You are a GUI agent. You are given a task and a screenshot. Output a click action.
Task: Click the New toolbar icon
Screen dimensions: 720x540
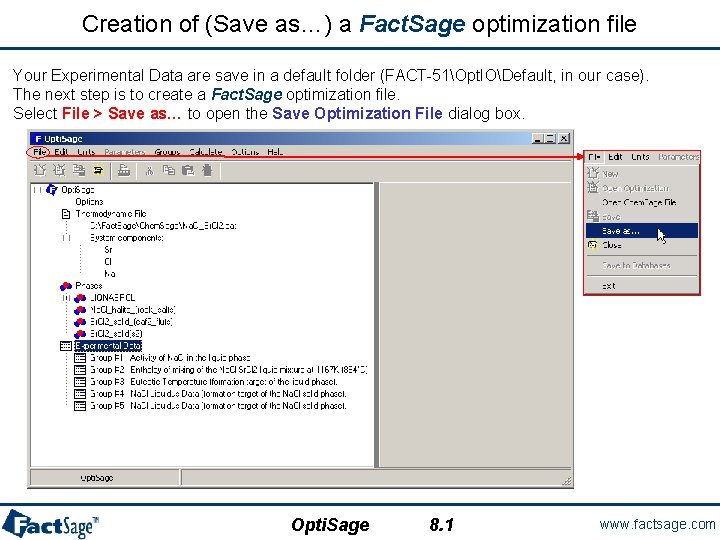pos(40,170)
